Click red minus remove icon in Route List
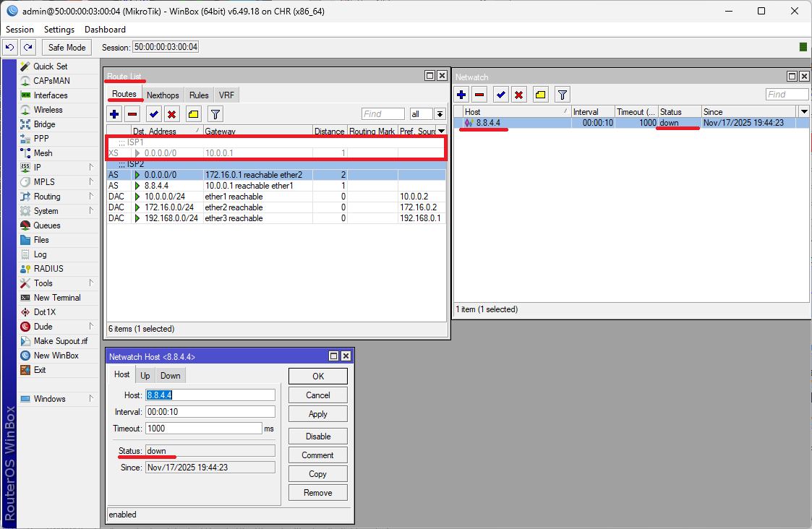Viewport: 812px width, 529px height. coord(132,113)
